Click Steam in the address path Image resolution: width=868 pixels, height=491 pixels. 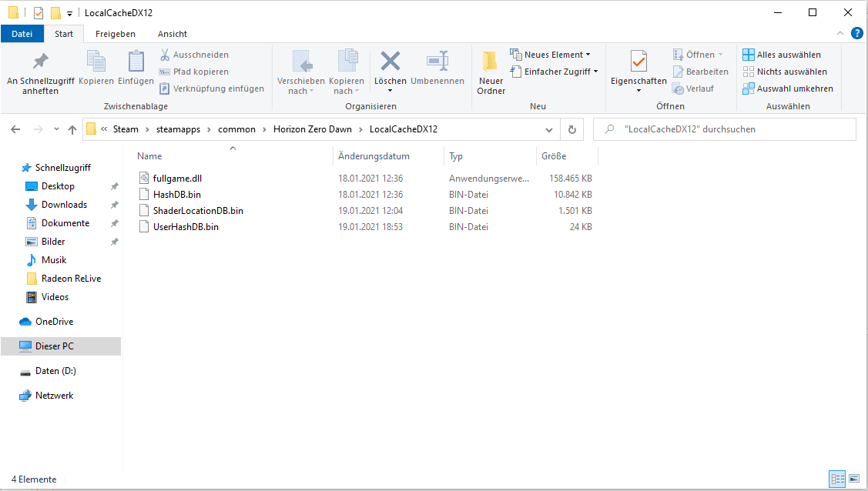tap(126, 129)
